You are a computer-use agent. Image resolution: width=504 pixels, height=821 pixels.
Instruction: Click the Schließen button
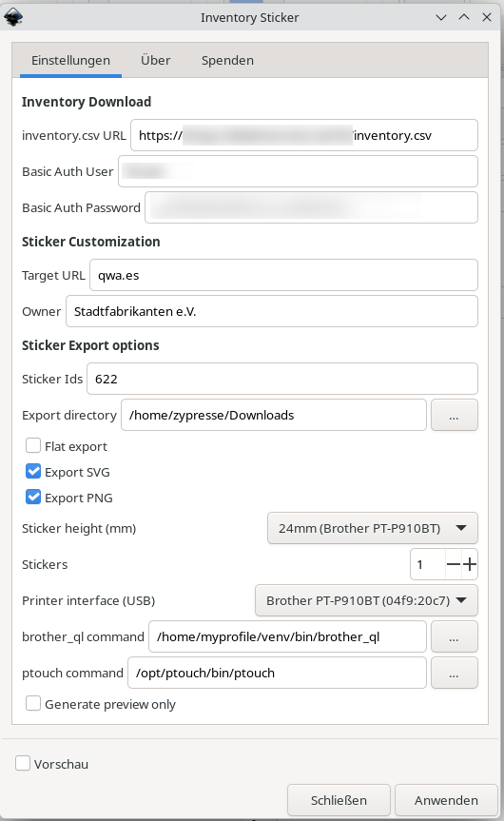tap(339, 800)
